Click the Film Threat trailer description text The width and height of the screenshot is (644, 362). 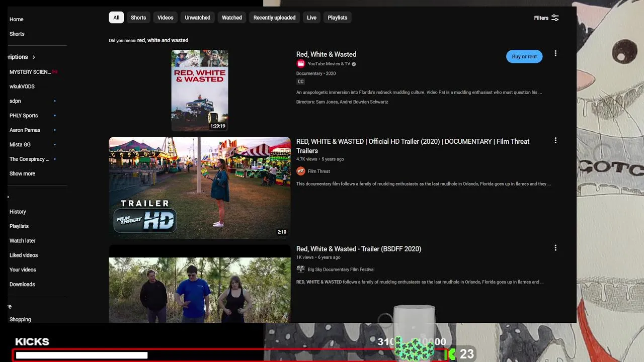[423, 184]
